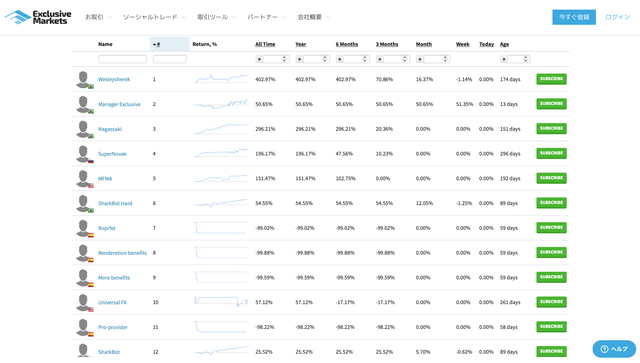The width and height of the screenshot is (640, 363).
Task: Open the 6 Months filter operator selector
Action: tap(340, 59)
